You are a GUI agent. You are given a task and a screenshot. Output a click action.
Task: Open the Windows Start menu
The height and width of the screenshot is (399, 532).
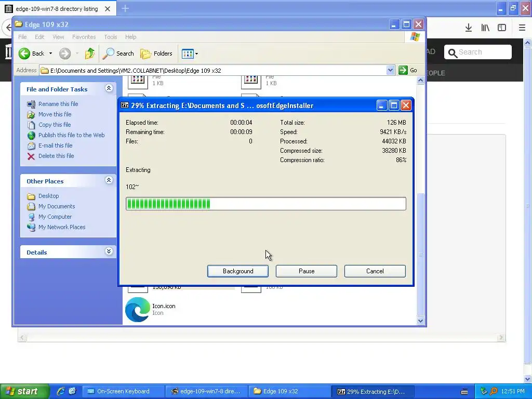click(24, 392)
